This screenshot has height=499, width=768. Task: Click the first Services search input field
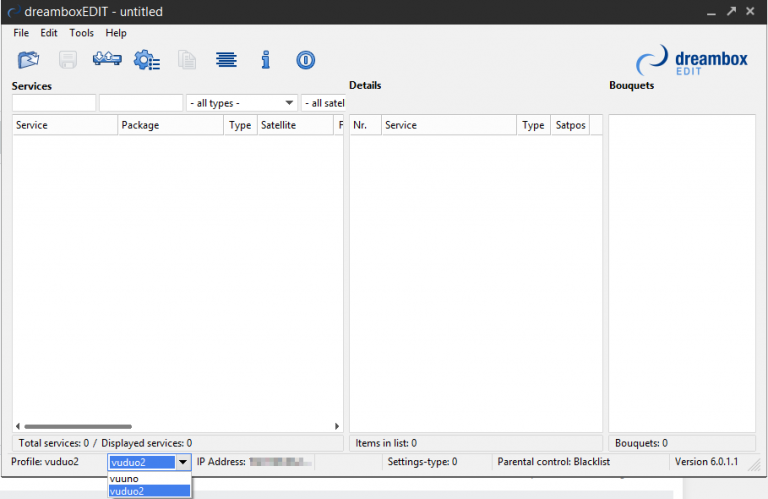click(x=54, y=103)
